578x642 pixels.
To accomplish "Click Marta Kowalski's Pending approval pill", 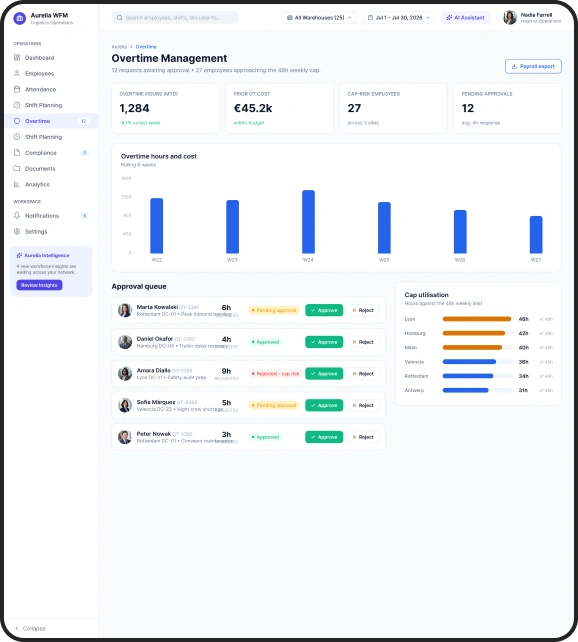I will tap(274, 310).
